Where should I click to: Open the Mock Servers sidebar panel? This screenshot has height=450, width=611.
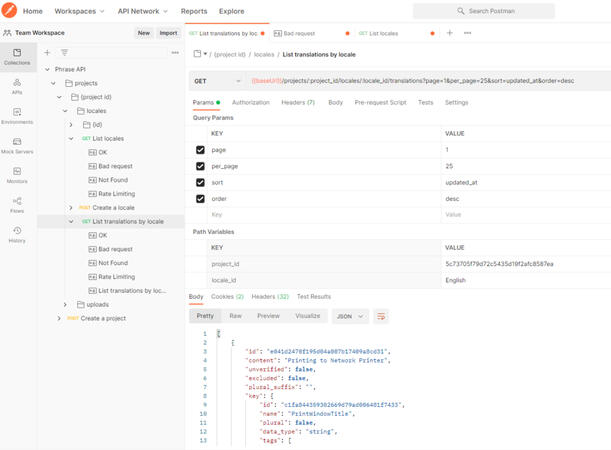coord(17,146)
